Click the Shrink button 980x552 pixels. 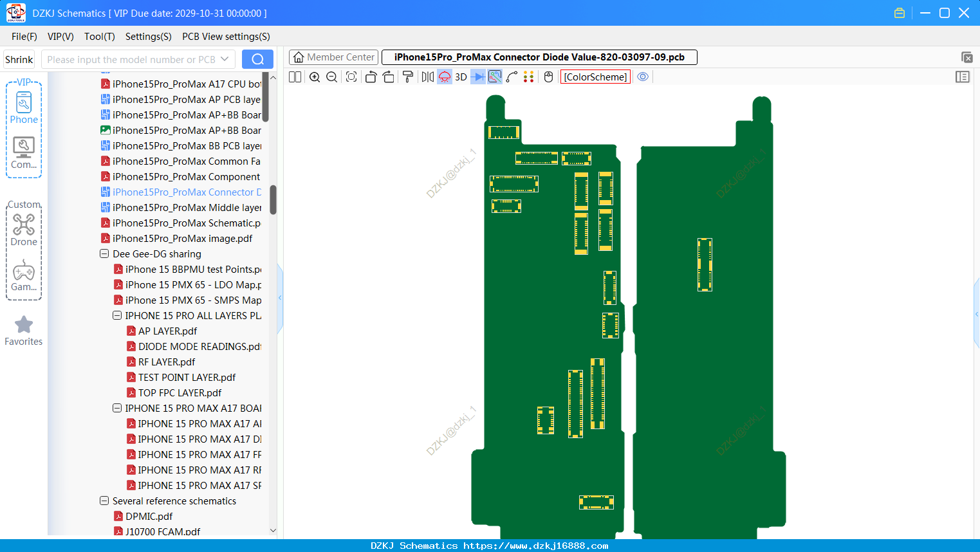pos(19,59)
